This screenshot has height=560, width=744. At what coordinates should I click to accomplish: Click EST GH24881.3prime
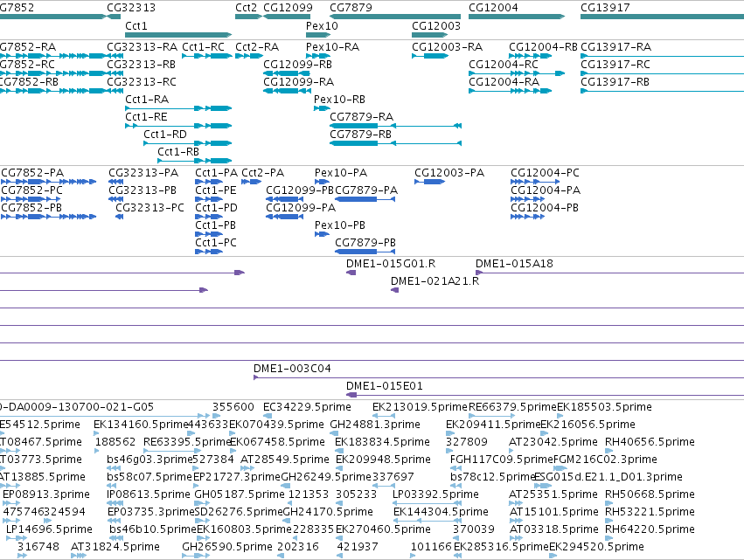click(x=334, y=433)
